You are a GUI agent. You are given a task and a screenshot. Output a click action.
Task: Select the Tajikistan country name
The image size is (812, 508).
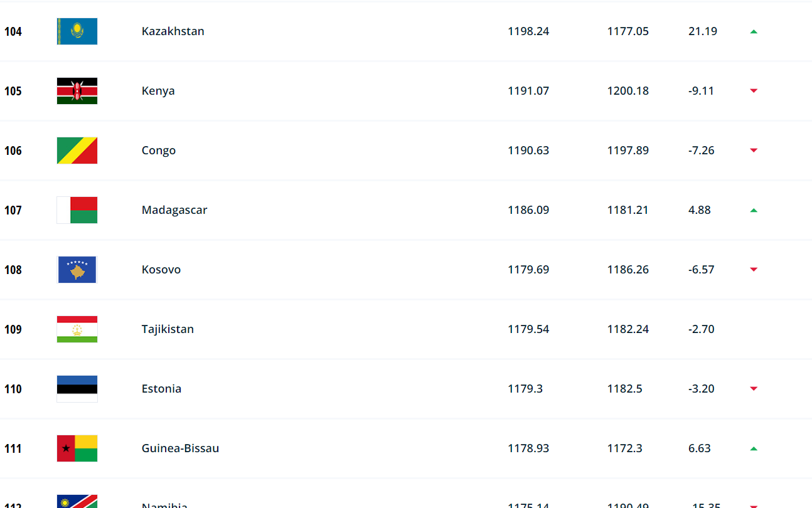point(168,329)
